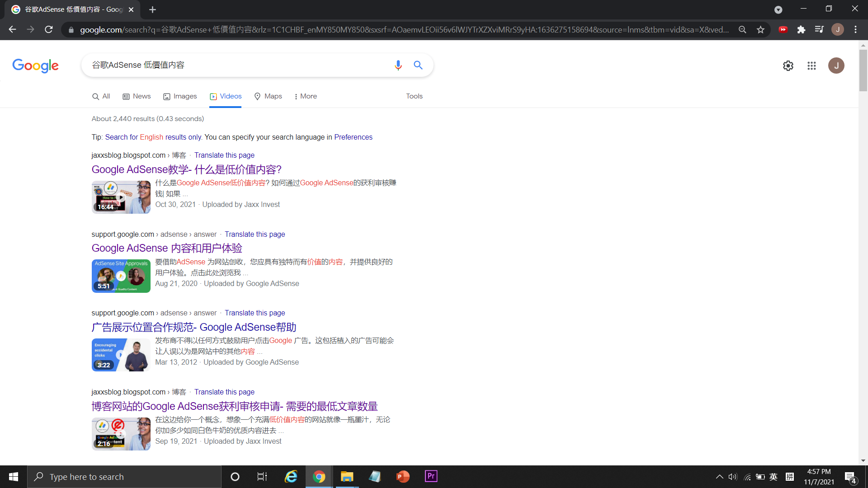Open the media control icon
Viewport: 868px width, 488px height.
click(x=819, y=29)
